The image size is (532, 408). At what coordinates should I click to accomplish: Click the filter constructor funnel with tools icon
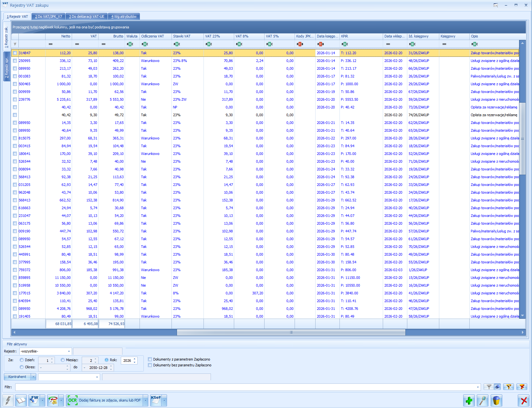pos(508,387)
